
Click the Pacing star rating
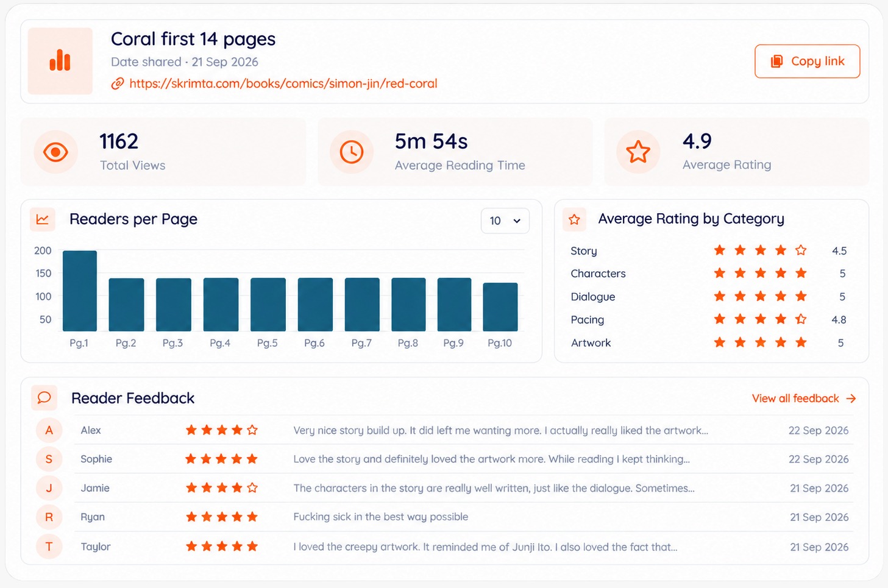tap(760, 319)
